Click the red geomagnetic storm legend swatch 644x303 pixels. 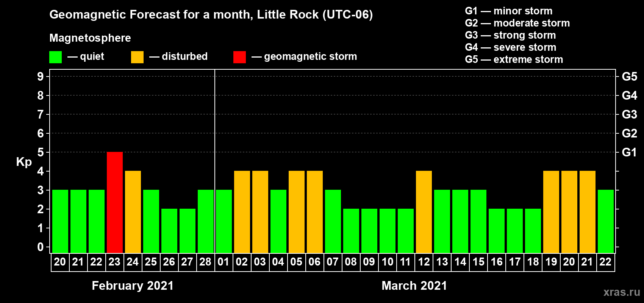(x=239, y=57)
